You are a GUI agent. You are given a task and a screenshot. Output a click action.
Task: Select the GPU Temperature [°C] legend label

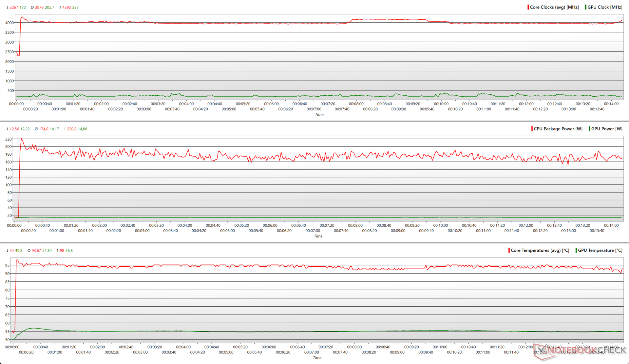600,250
